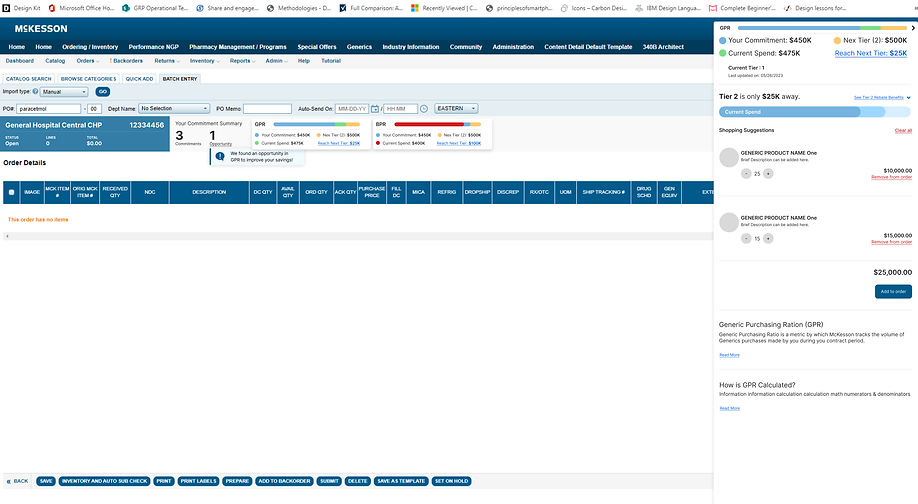
Task: Click the GO button
Action: point(102,92)
